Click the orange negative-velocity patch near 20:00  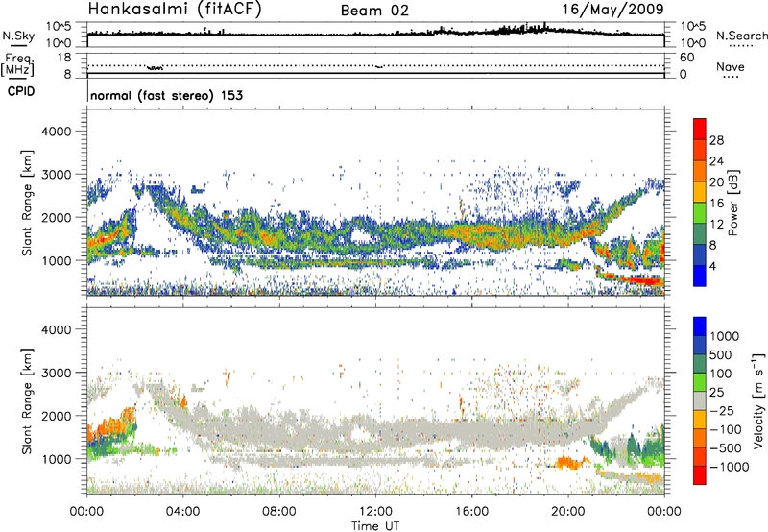(x=569, y=462)
